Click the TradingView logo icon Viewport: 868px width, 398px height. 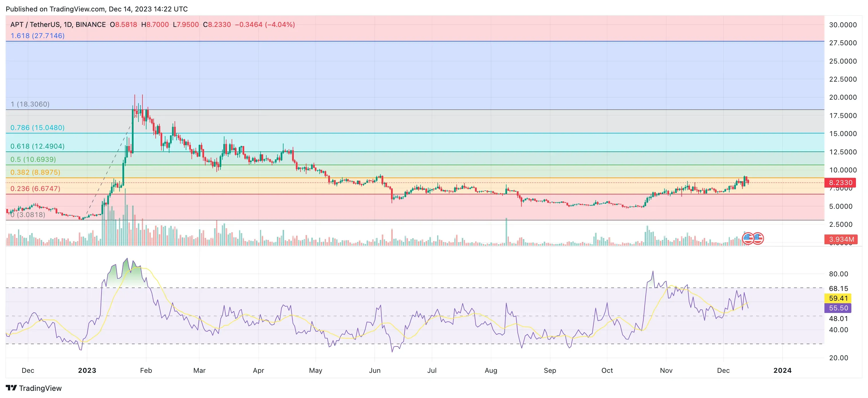[11, 388]
